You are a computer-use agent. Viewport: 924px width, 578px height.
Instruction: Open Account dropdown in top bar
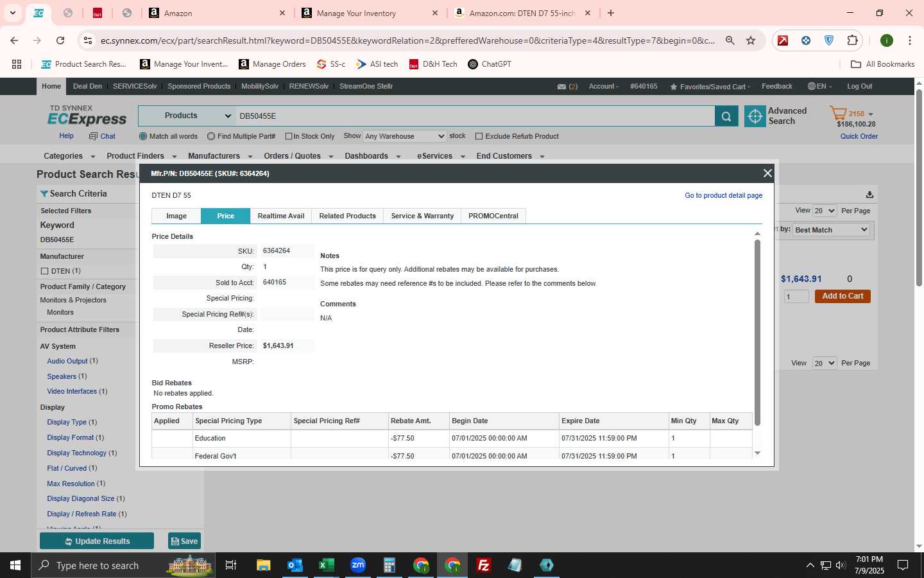(603, 87)
